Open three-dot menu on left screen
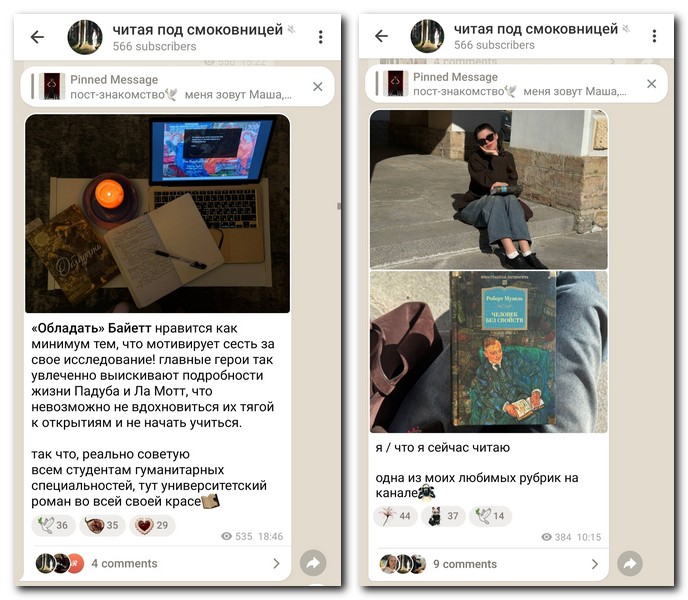 321,37
